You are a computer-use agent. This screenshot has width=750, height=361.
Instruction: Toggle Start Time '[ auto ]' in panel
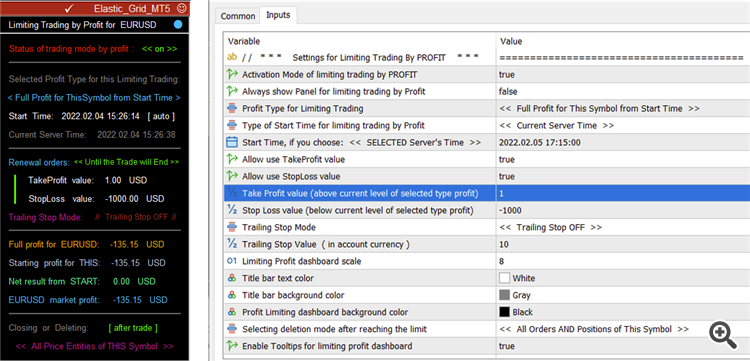click(161, 116)
